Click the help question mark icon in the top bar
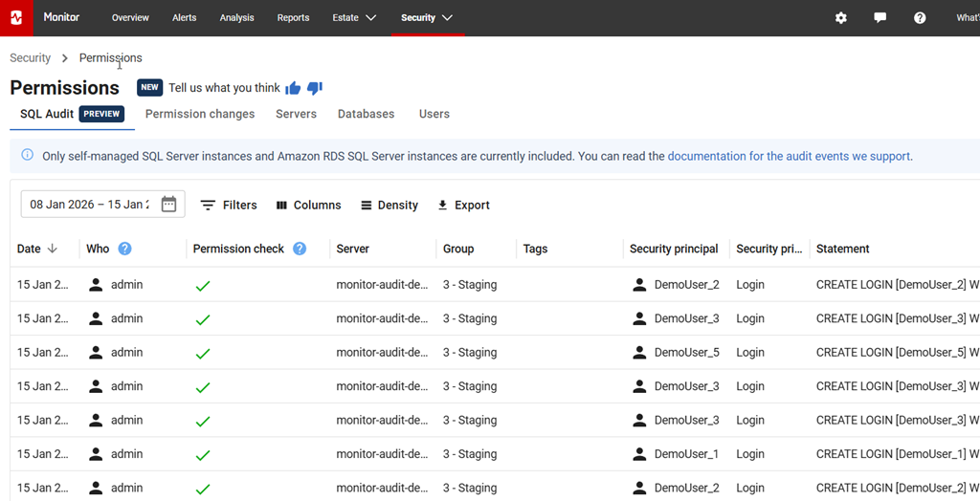The width and height of the screenshot is (980, 501). [x=920, y=18]
